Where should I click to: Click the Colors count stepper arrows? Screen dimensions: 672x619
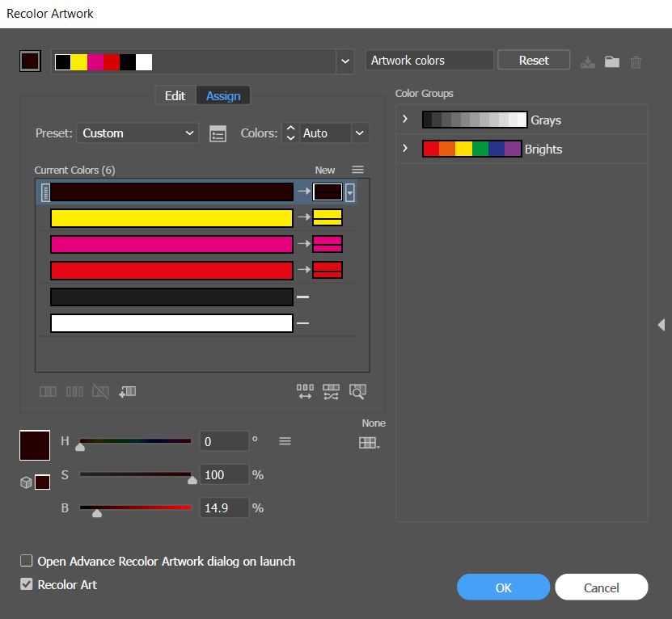point(290,133)
